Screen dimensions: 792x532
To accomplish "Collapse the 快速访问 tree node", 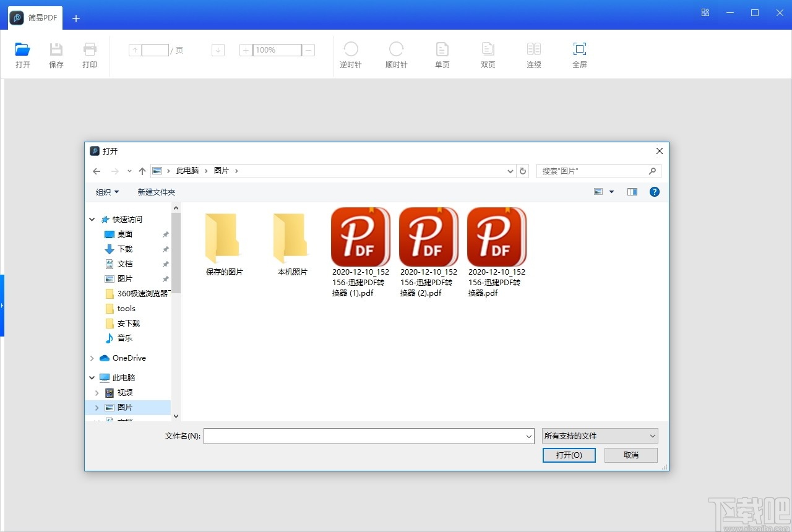I will point(92,220).
